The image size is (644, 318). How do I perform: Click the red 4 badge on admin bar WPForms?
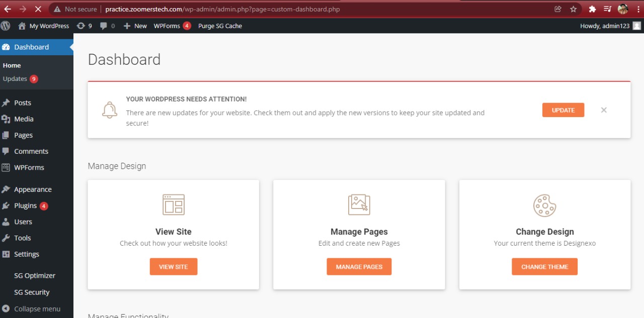click(x=187, y=26)
